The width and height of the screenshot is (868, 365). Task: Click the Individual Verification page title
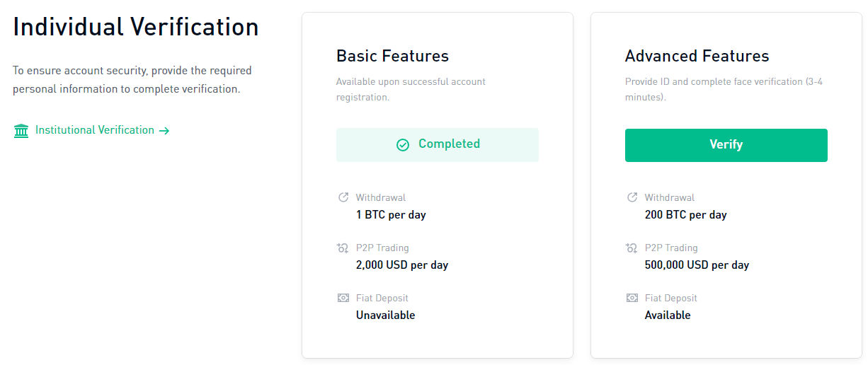point(136,28)
